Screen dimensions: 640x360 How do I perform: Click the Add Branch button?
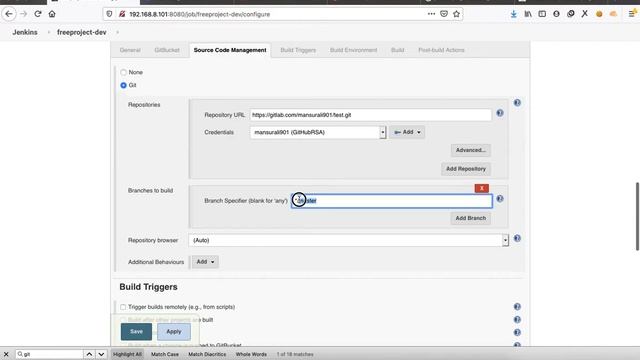click(x=471, y=218)
